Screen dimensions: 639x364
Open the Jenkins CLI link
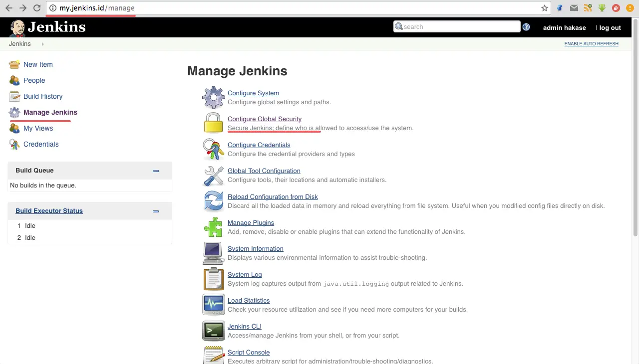pos(244,327)
